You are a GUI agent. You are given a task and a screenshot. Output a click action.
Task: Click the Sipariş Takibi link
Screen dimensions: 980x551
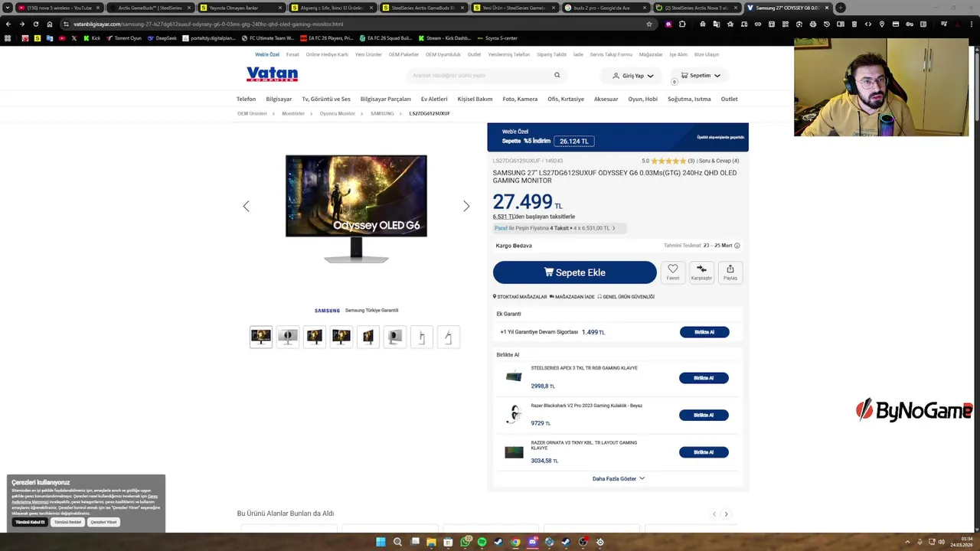coord(551,54)
